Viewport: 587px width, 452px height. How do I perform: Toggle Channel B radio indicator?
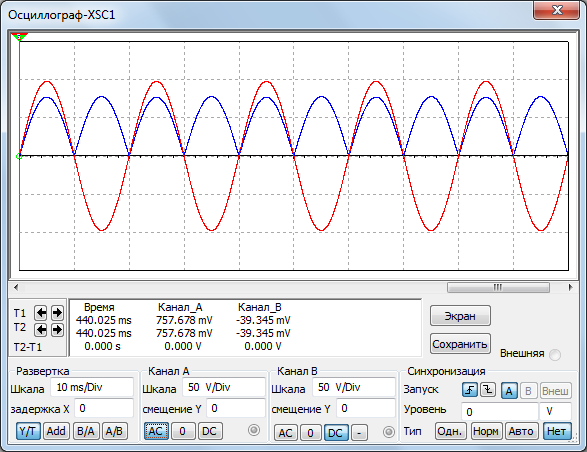[389, 432]
